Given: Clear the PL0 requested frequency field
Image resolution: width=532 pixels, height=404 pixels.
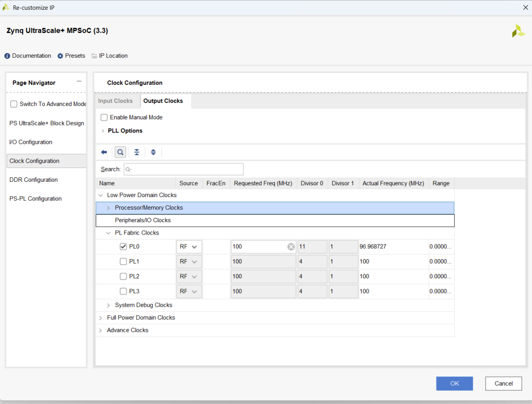Looking at the screenshot, I should [x=291, y=247].
